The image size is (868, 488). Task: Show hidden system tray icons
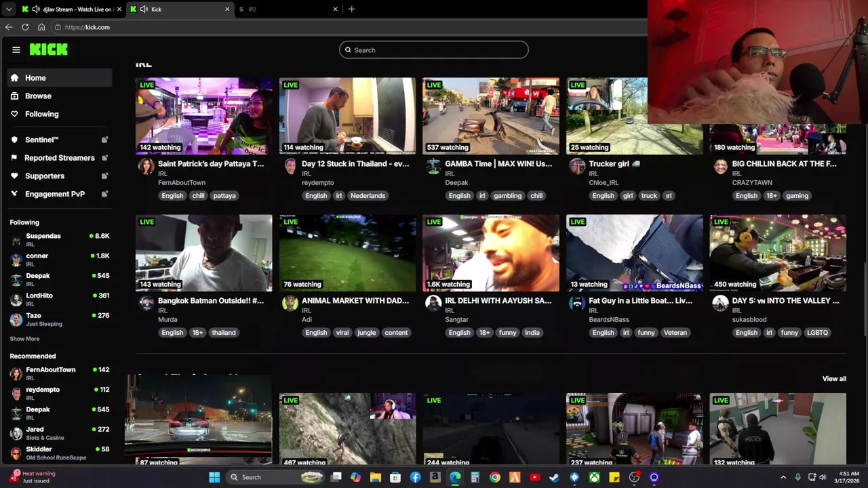tap(783, 477)
